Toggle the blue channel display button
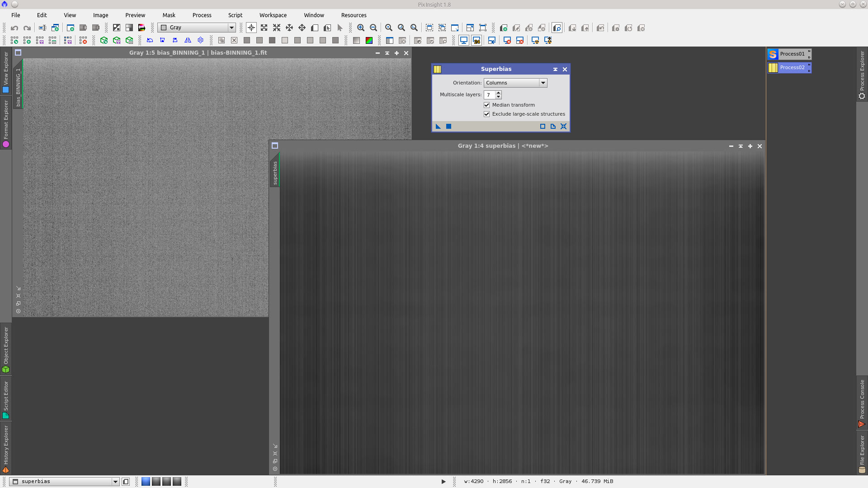This screenshot has height=488, width=868. tap(146, 482)
